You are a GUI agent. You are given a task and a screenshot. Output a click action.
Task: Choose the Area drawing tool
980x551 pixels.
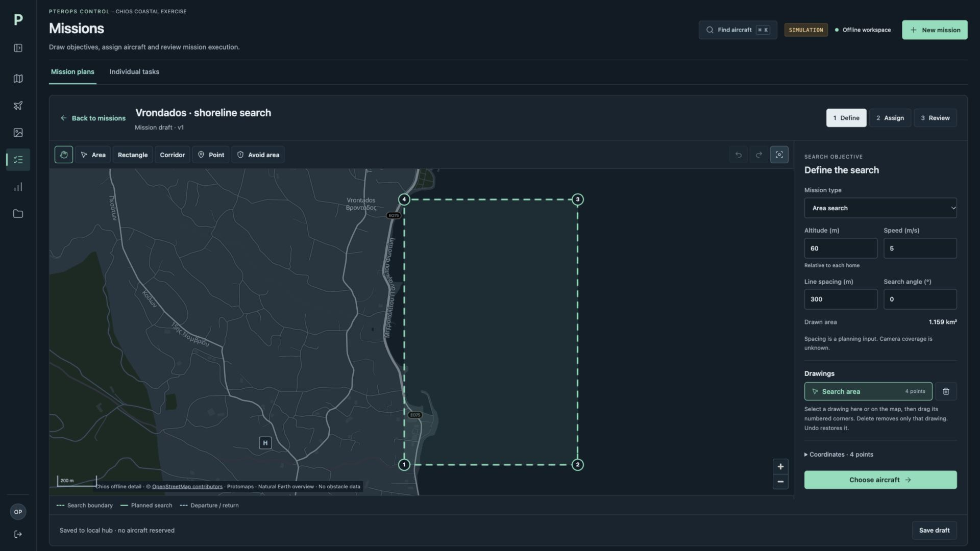(93, 155)
